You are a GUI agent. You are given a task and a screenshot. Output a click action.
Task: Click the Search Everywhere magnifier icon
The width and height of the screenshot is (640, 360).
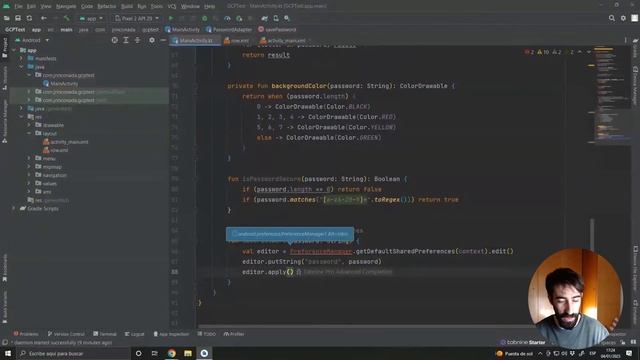(x=611, y=18)
